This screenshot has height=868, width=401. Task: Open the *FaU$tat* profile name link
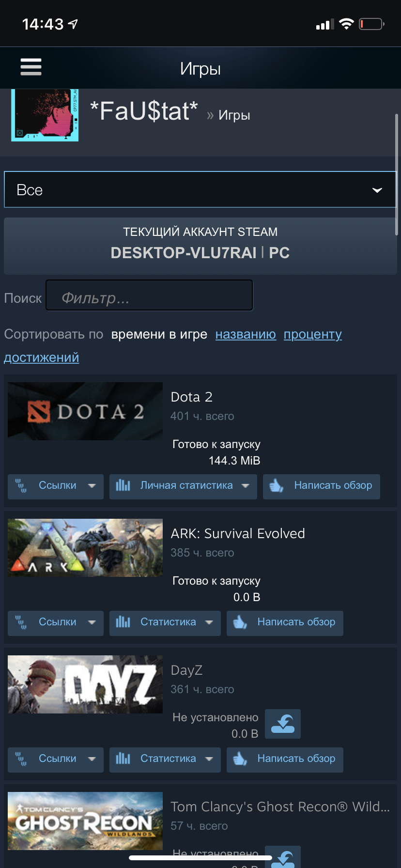[x=144, y=111]
